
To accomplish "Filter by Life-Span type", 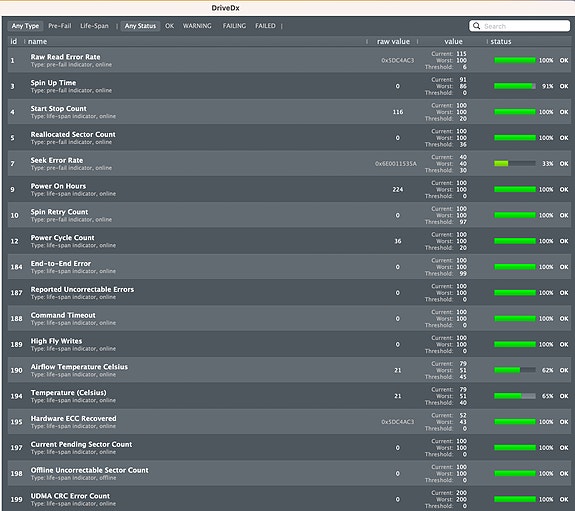I will click(x=94, y=26).
